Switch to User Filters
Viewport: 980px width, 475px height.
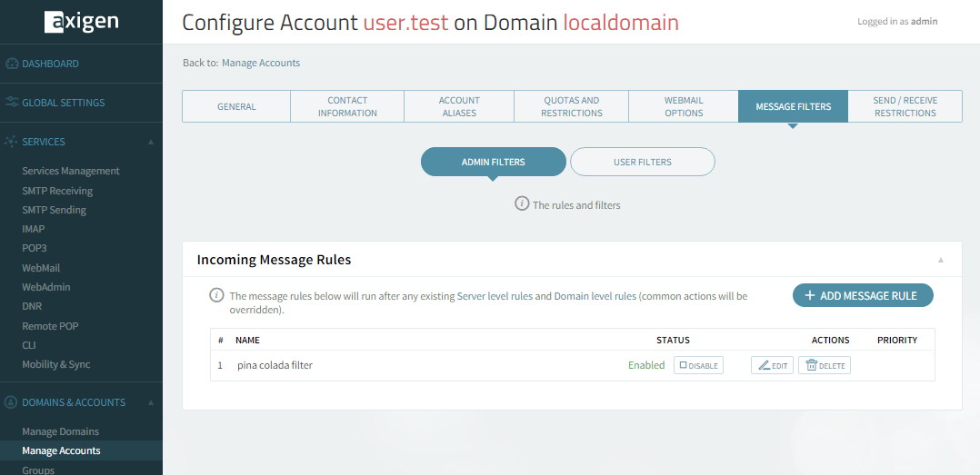coord(642,162)
